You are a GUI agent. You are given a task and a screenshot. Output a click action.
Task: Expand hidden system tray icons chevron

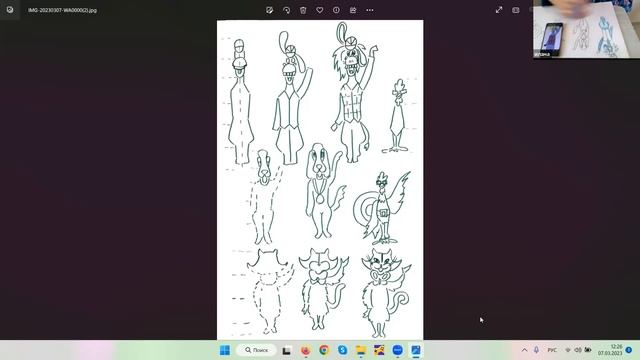tap(524, 350)
